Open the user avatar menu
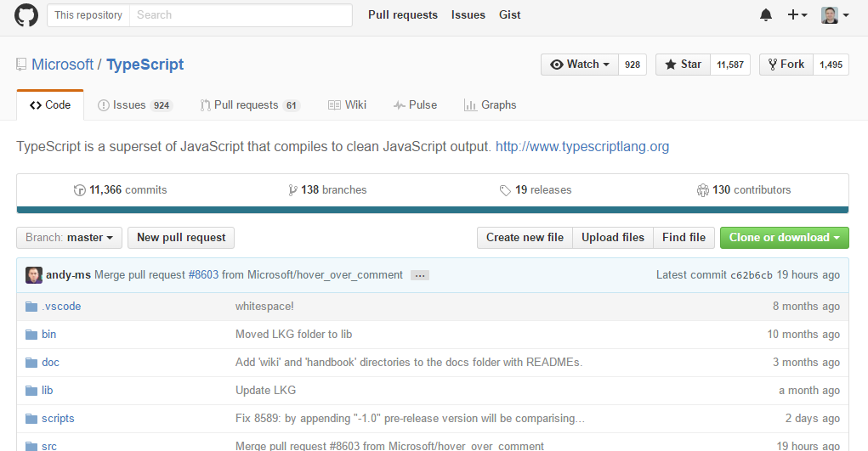 (835, 15)
